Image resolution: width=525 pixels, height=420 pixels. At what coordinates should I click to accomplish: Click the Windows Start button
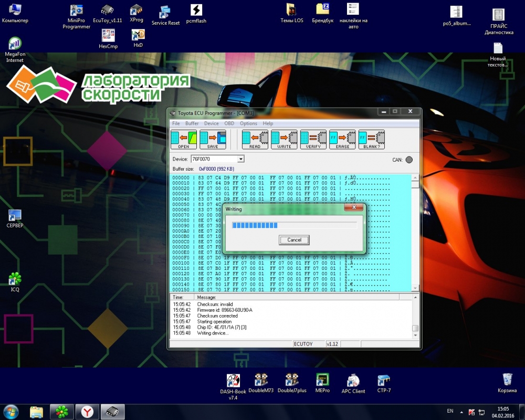click(10, 412)
